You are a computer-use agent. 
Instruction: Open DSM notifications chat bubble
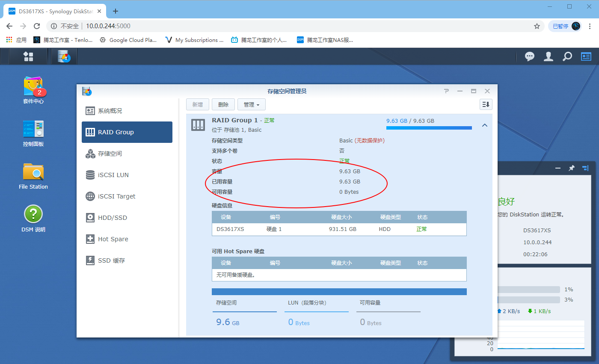[x=530, y=56]
